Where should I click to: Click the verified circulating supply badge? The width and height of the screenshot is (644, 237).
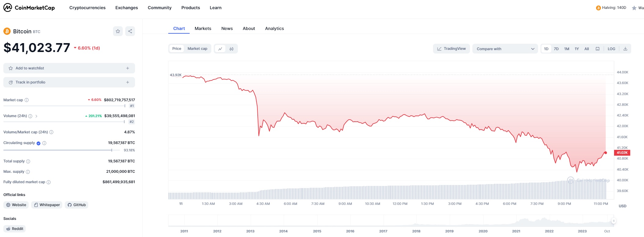click(x=38, y=143)
